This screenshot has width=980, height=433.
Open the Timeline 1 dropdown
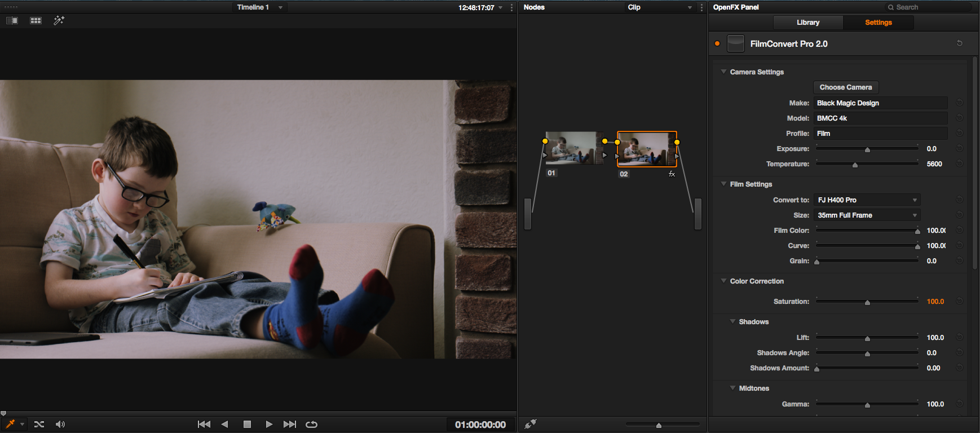pyautogui.click(x=259, y=7)
